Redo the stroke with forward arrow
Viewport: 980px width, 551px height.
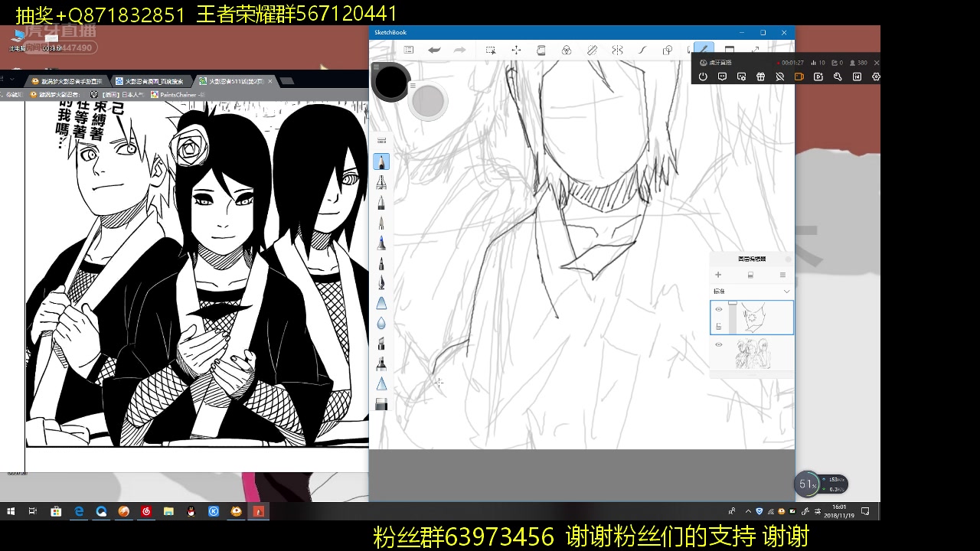click(x=459, y=50)
